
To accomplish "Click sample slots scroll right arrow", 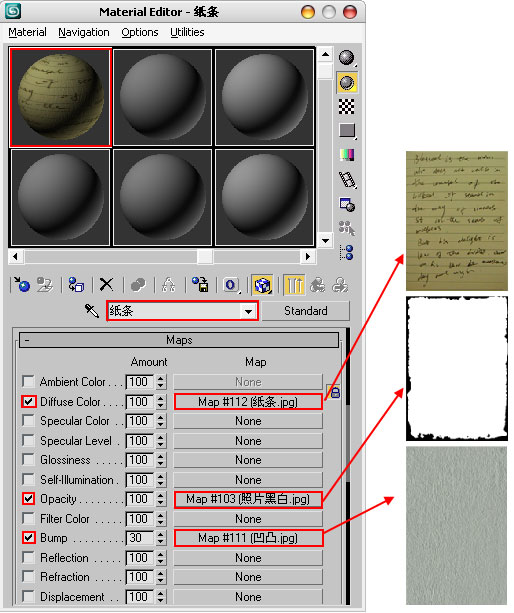I will (x=308, y=256).
